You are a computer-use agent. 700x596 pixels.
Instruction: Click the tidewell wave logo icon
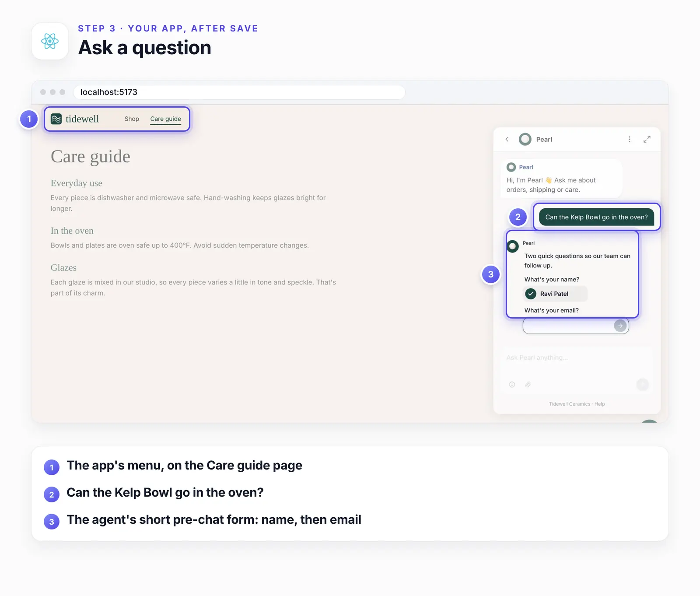56,119
